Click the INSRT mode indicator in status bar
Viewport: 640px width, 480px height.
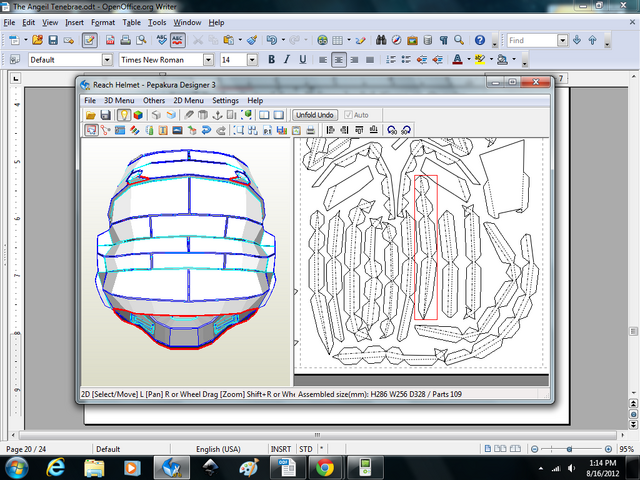281,449
